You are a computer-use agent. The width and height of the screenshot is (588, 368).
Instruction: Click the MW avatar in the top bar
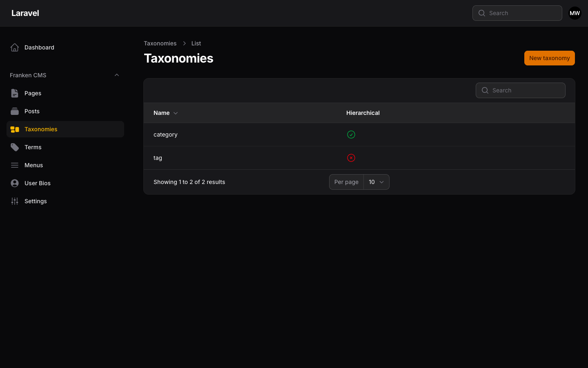point(575,13)
